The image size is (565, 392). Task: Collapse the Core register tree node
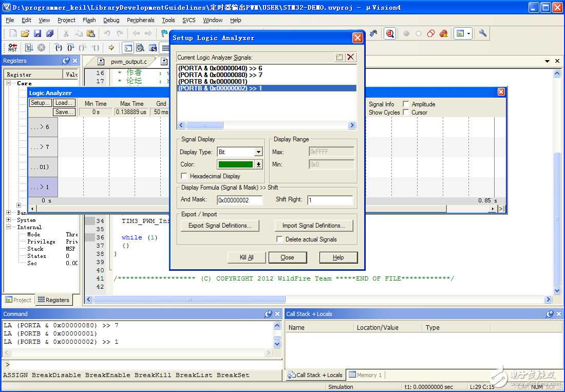(x=9, y=83)
